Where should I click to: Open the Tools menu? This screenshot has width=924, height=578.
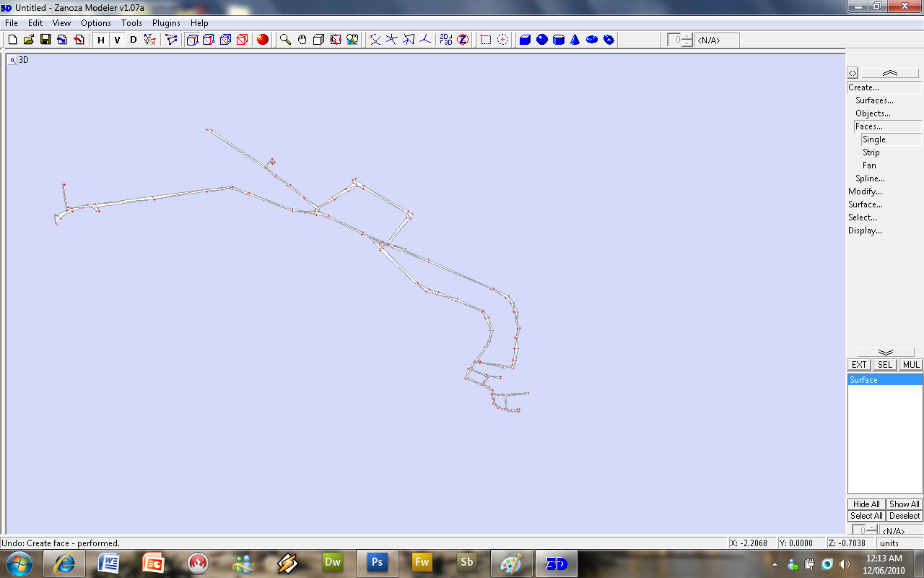(x=131, y=23)
